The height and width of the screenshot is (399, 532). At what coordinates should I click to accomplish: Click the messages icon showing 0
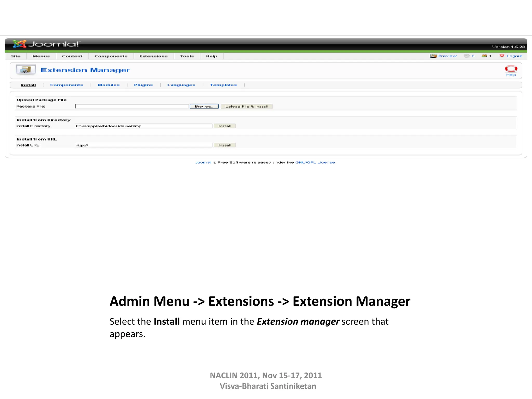coord(467,56)
